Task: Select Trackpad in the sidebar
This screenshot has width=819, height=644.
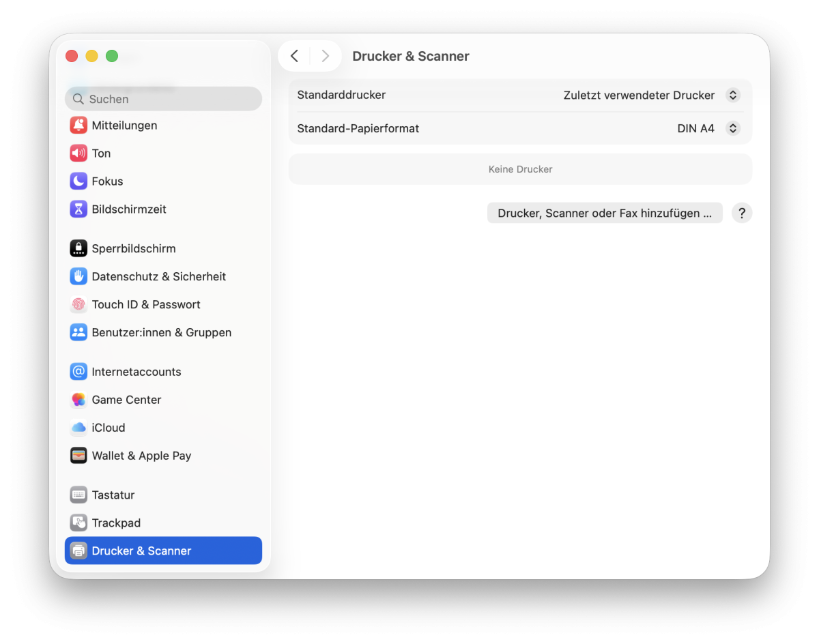Action: [116, 523]
